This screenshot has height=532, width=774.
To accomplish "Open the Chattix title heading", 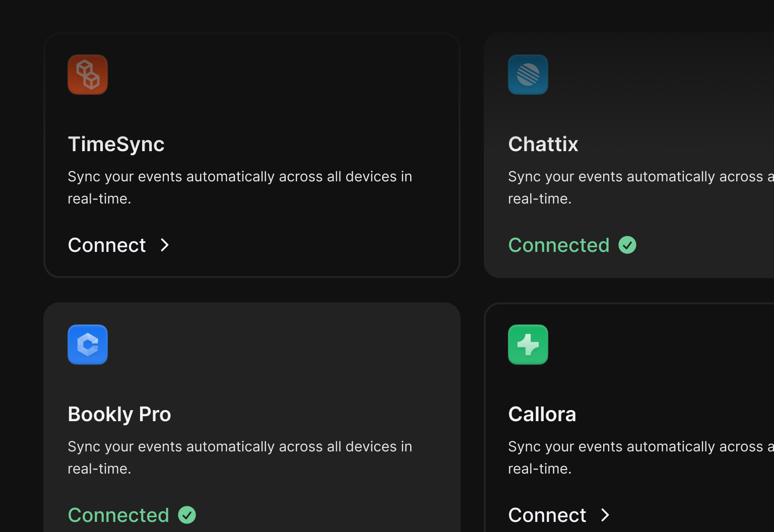I will pos(543,144).
